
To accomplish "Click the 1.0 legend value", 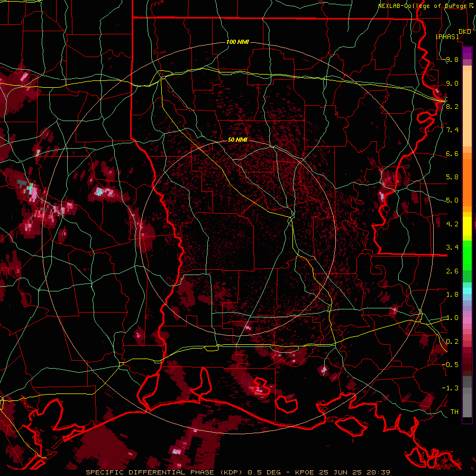I will pos(452,318).
